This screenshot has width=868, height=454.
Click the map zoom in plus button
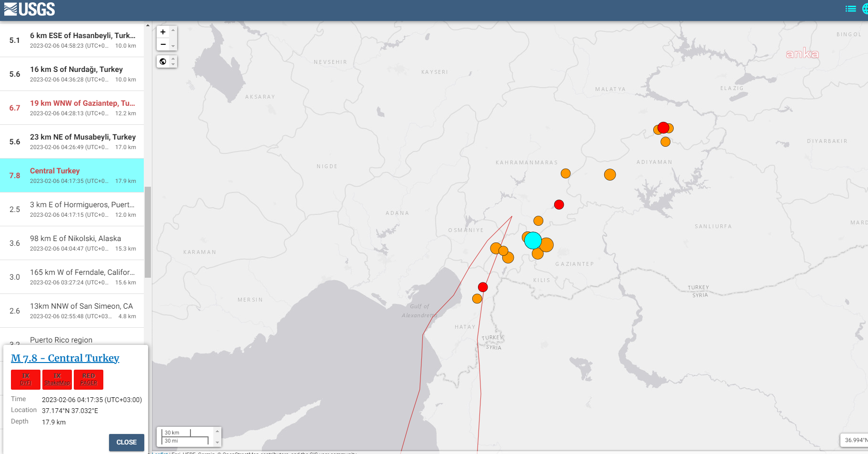coord(163,32)
